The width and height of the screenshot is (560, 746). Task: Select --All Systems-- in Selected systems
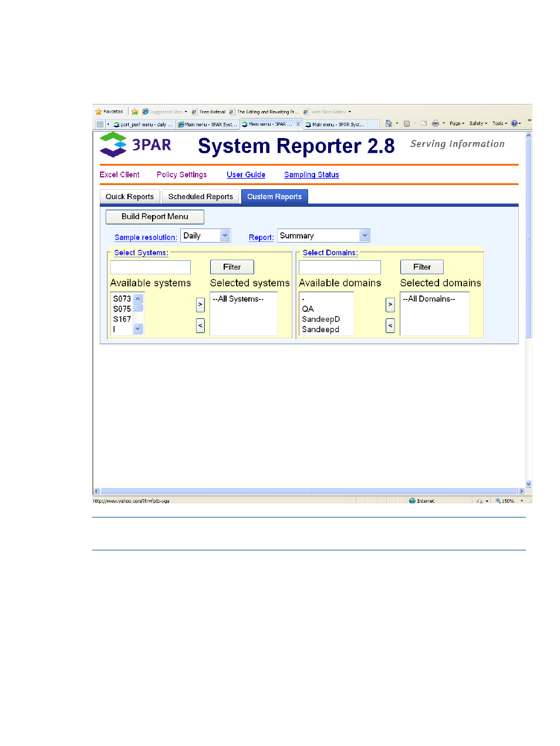tap(238, 299)
